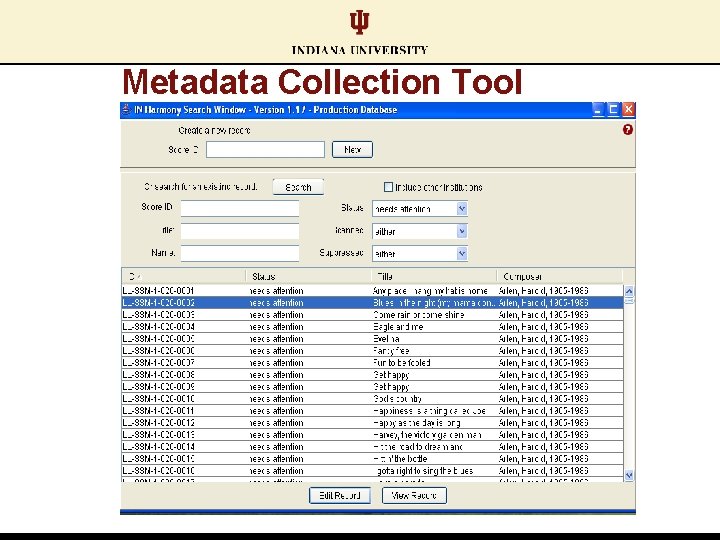Open the Status dropdown showing needs attention
The height and width of the screenshot is (540, 720).
[420, 209]
